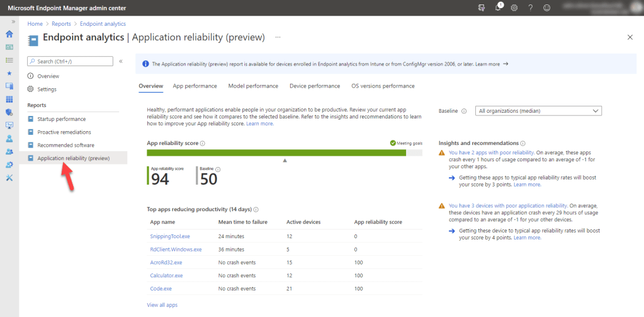Click the App reliability score column header
This screenshot has width=644, height=317.
(x=378, y=222)
